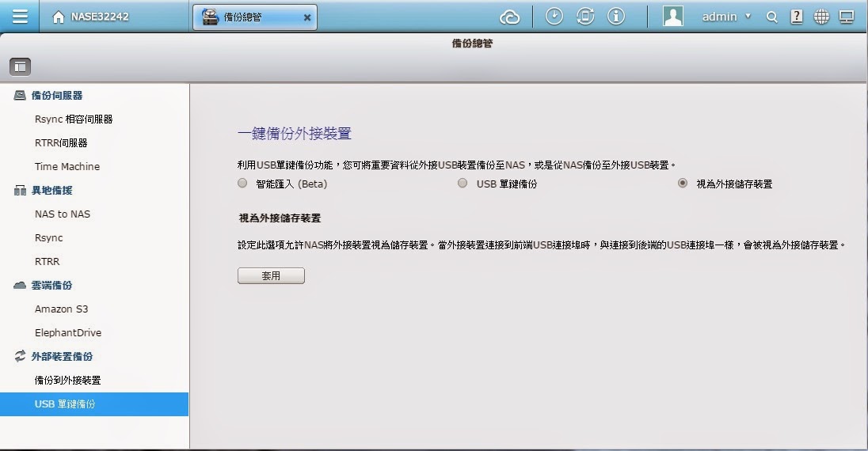This screenshot has height=451, width=868.
Task: Open the RTRR replication page
Action: pyautogui.click(x=47, y=262)
